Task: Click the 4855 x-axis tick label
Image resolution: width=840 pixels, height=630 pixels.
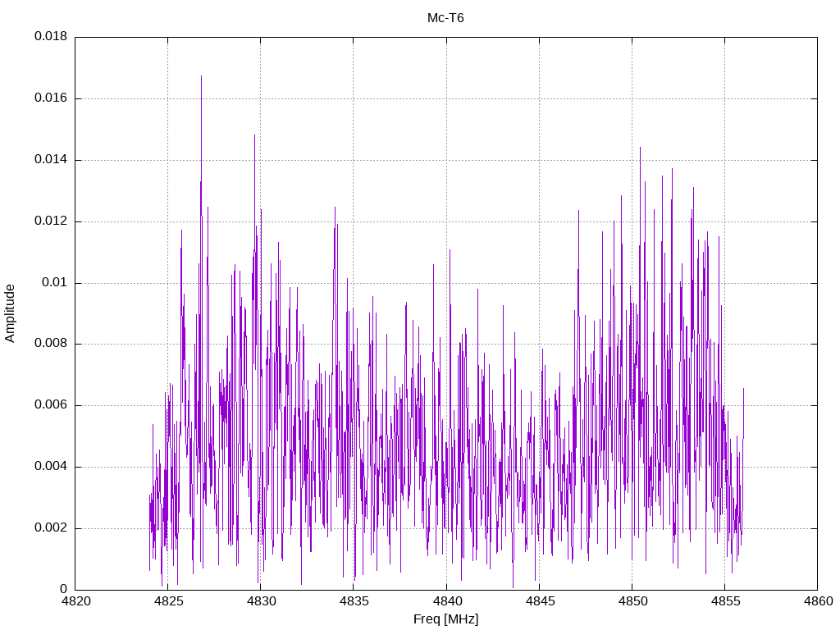Action: [x=725, y=601]
